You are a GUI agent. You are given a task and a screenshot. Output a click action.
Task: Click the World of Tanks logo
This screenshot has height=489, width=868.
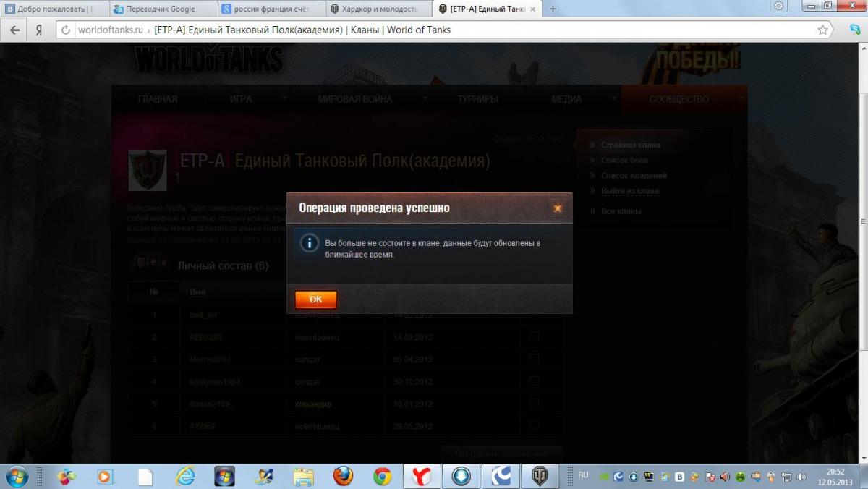(x=208, y=57)
